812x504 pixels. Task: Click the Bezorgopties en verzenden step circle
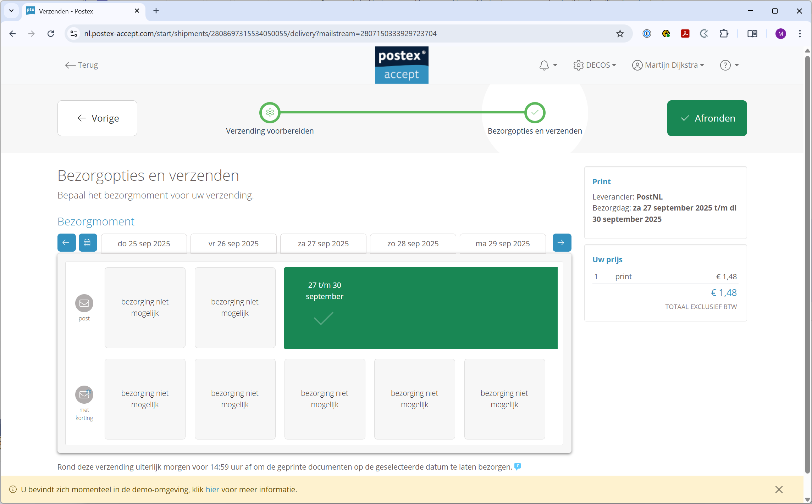click(x=535, y=113)
